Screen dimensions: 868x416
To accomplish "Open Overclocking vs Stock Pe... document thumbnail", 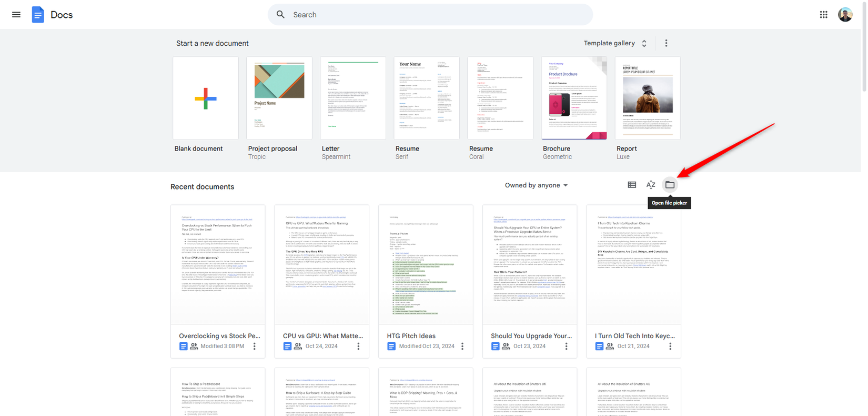I will [x=218, y=265].
